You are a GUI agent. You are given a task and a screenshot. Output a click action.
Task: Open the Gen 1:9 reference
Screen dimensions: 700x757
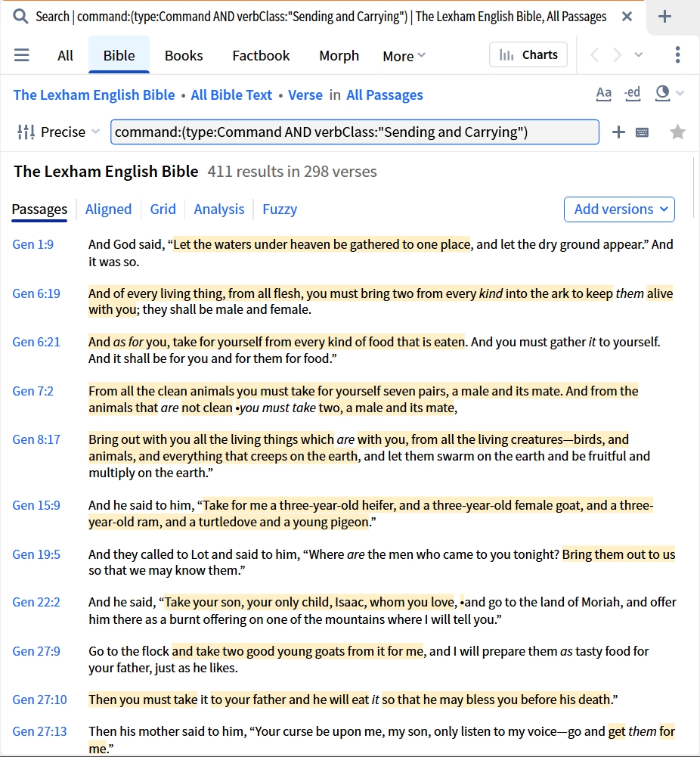click(33, 244)
